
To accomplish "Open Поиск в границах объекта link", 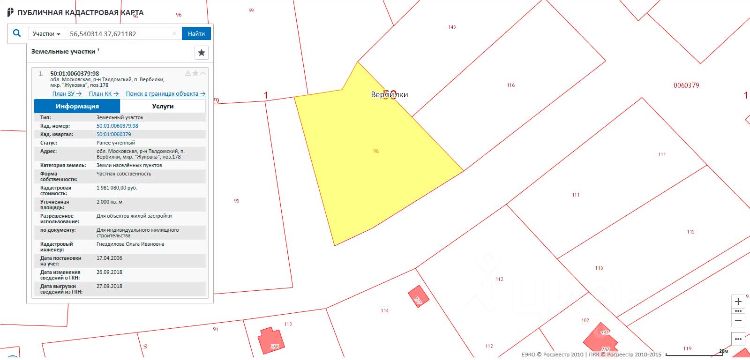I will [165, 94].
